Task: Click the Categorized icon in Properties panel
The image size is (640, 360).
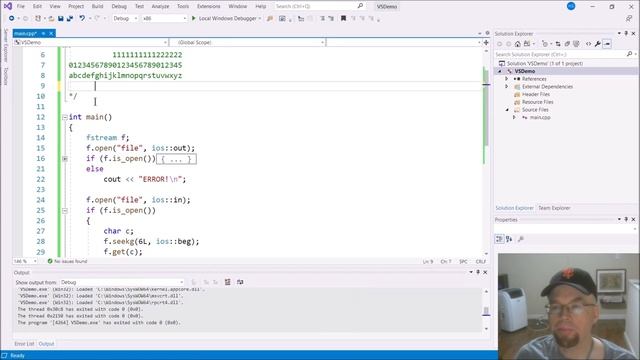Action: (x=499, y=239)
